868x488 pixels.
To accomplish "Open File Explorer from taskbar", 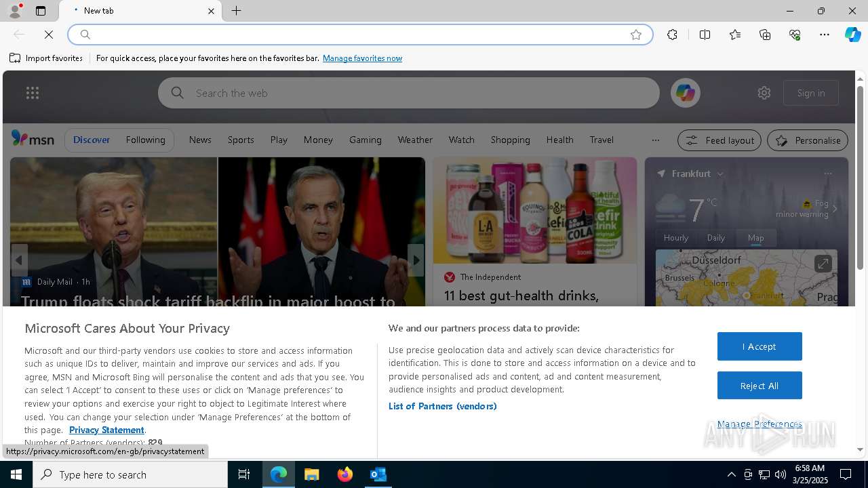I will pos(311,474).
